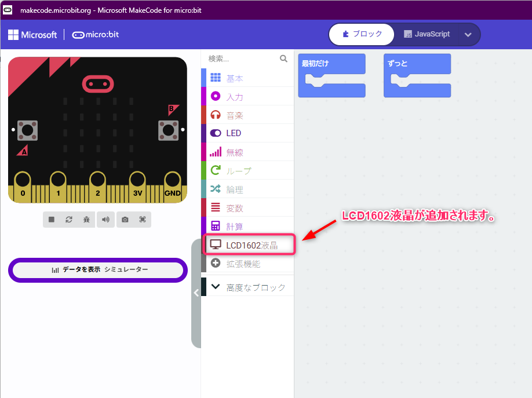532x398 pixels.
Task: Open the ループ block category
Action: (x=247, y=170)
